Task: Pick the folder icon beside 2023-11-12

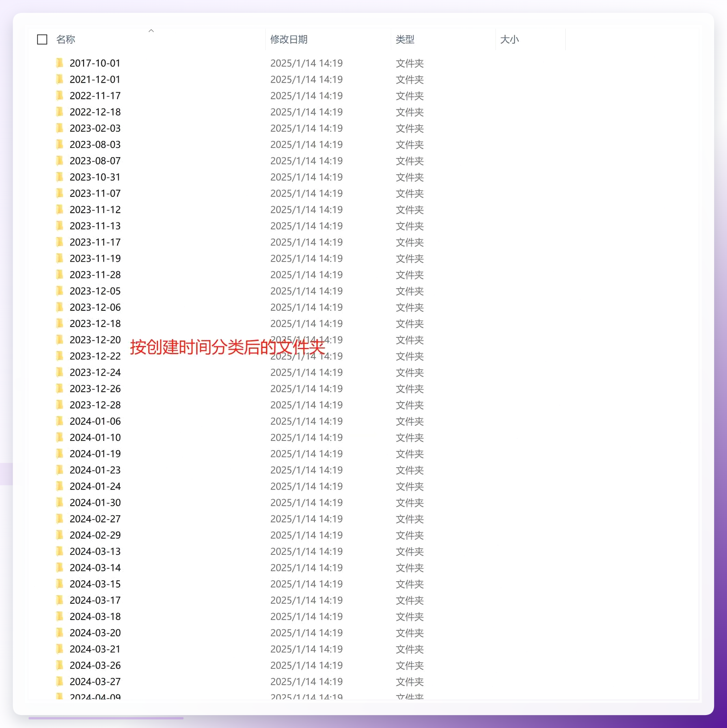Action: click(60, 209)
